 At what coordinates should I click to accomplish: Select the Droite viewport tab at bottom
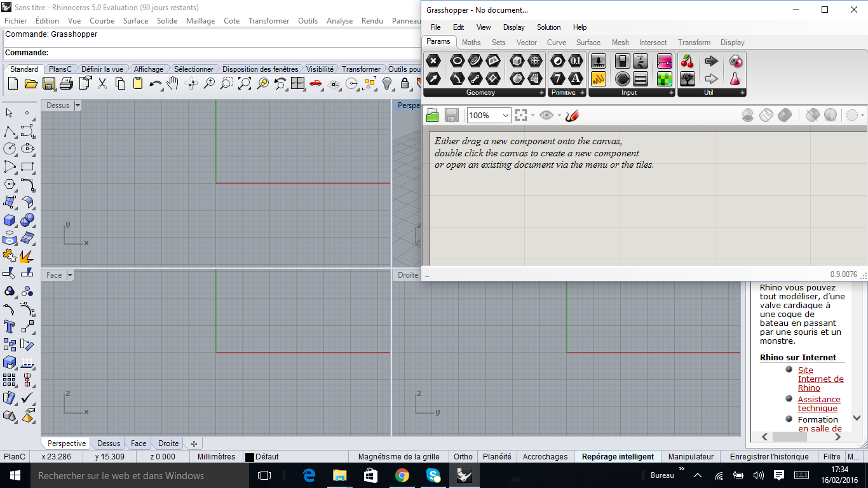[168, 444]
